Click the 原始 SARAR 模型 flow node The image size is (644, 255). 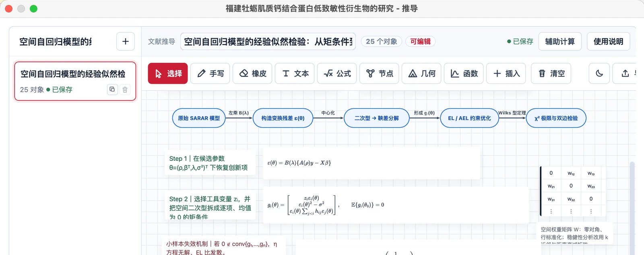[x=199, y=118]
